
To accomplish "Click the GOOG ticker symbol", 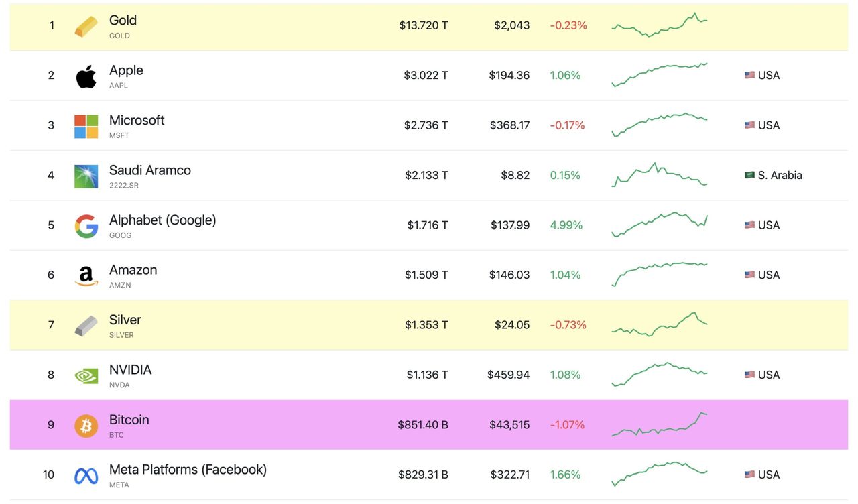I will [121, 235].
